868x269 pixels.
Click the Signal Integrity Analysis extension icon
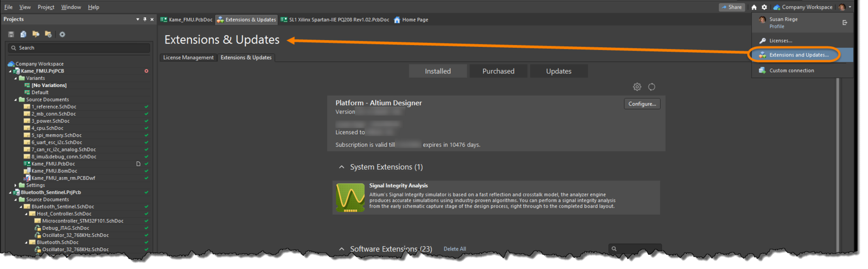coord(350,197)
